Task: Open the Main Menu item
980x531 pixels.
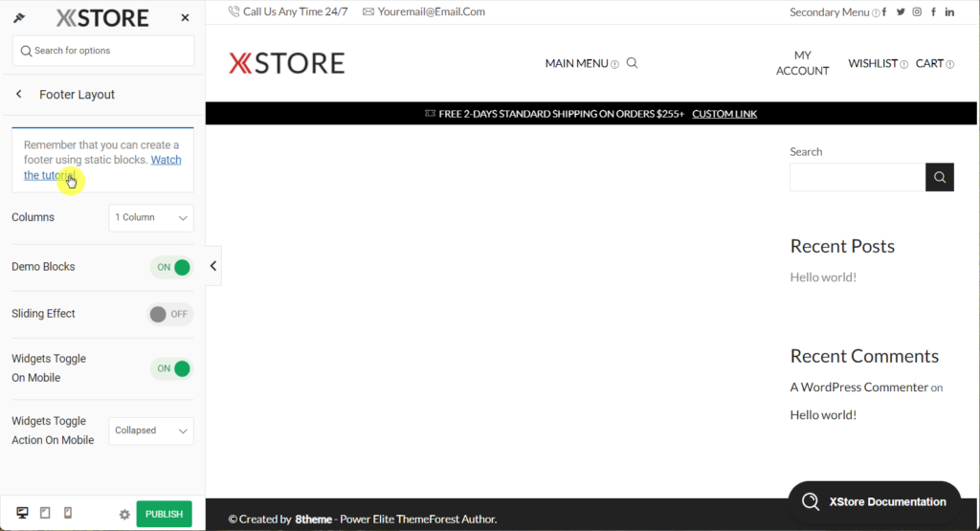Action: pos(577,63)
